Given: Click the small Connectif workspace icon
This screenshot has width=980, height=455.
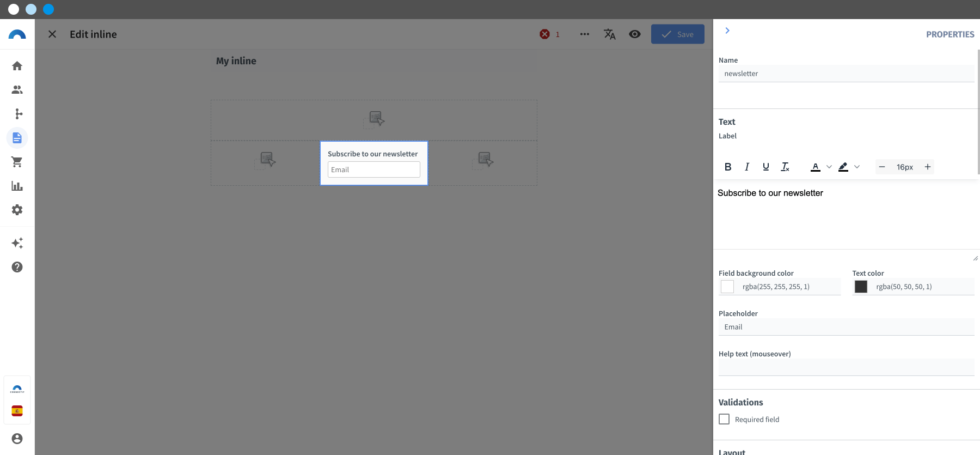Looking at the screenshot, I should (17, 389).
